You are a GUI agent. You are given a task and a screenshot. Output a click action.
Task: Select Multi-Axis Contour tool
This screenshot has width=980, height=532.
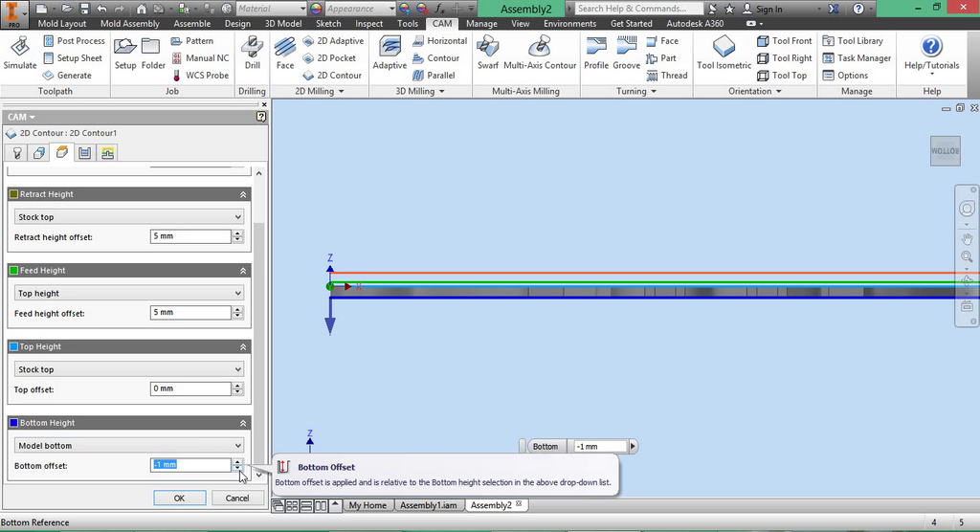[x=540, y=53]
